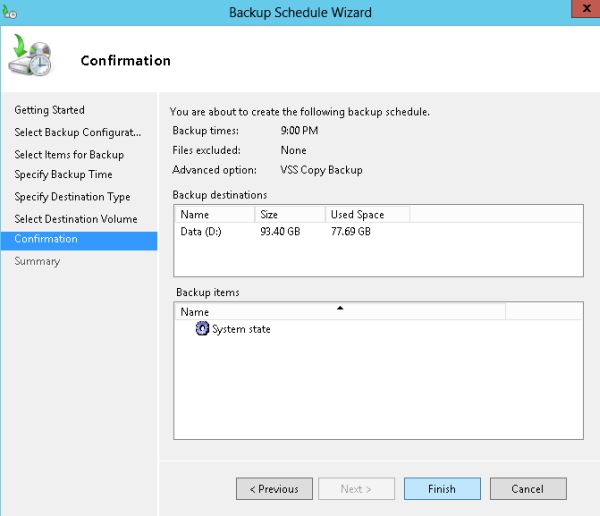
Task: Toggle sort on Backup items Name header
Action: pos(340,312)
